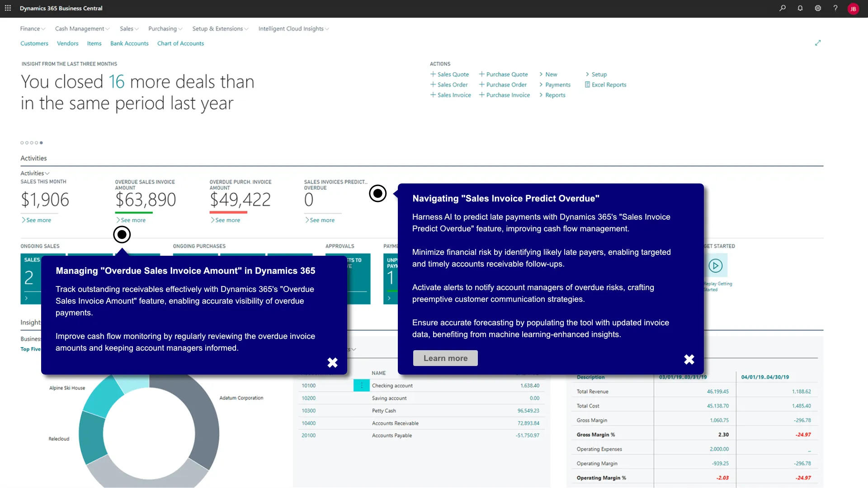Click the help question mark icon
Image resolution: width=868 pixels, height=488 pixels.
pos(835,8)
